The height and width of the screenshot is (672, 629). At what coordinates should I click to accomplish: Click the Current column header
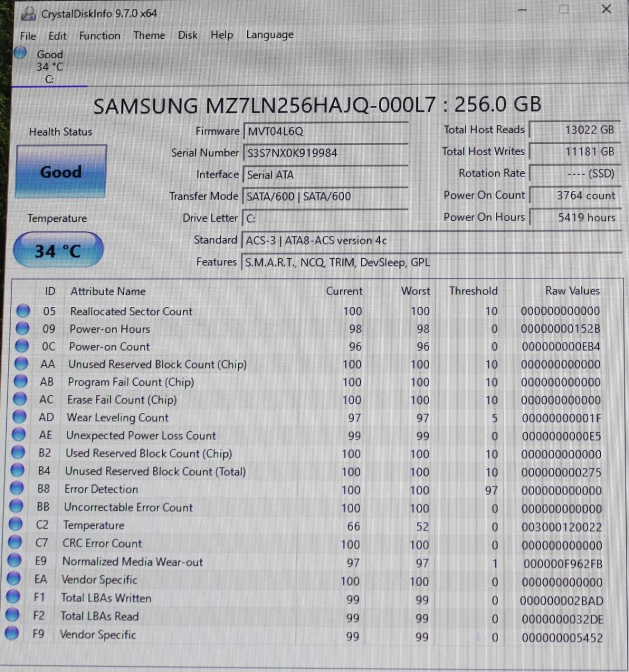pyautogui.click(x=344, y=291)
